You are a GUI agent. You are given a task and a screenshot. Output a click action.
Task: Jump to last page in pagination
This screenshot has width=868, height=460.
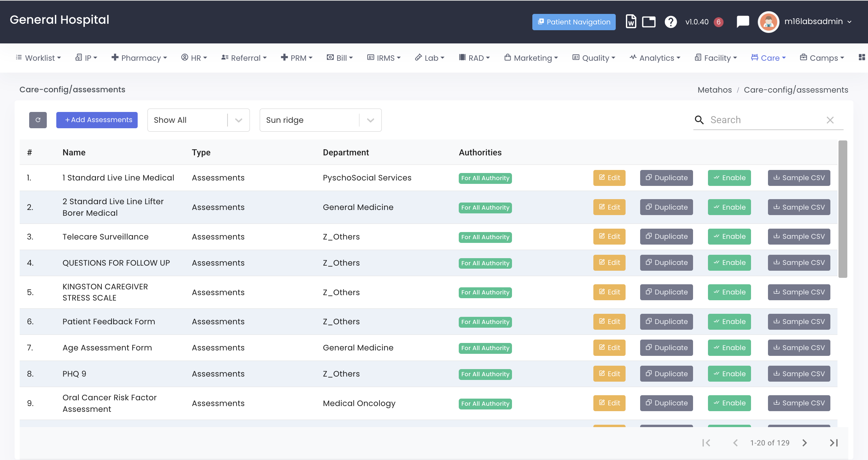(834, 443)
